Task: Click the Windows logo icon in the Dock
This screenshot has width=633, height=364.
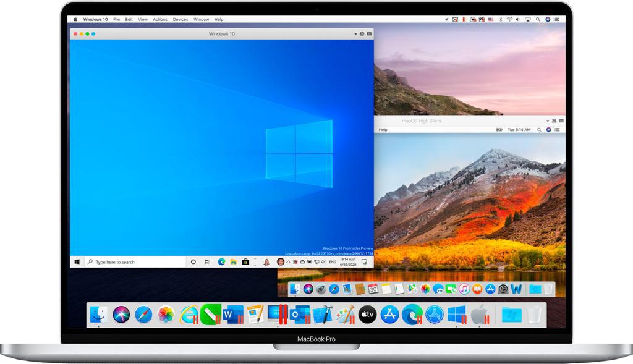Action: tap(457, 315)
